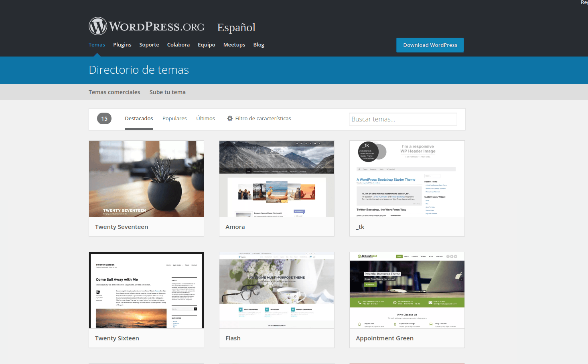This screenshot has height=364, width=588.
Task: Click the WordPress.org logo
Action: (147, 26)
